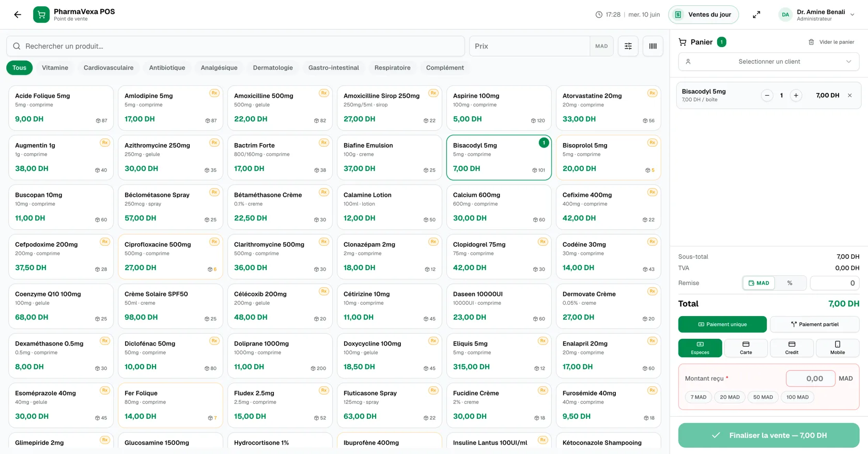Image resolution: width=868 pixels, height=454 pixels.
Task: Click the Rx badge on Codéine 30mg
Action: tap(653, 242)
